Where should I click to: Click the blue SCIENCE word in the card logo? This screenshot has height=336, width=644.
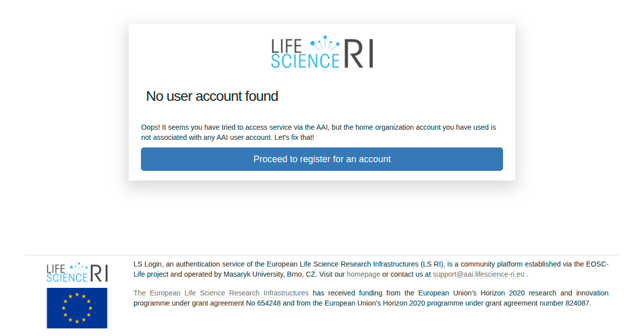(305, 61)
